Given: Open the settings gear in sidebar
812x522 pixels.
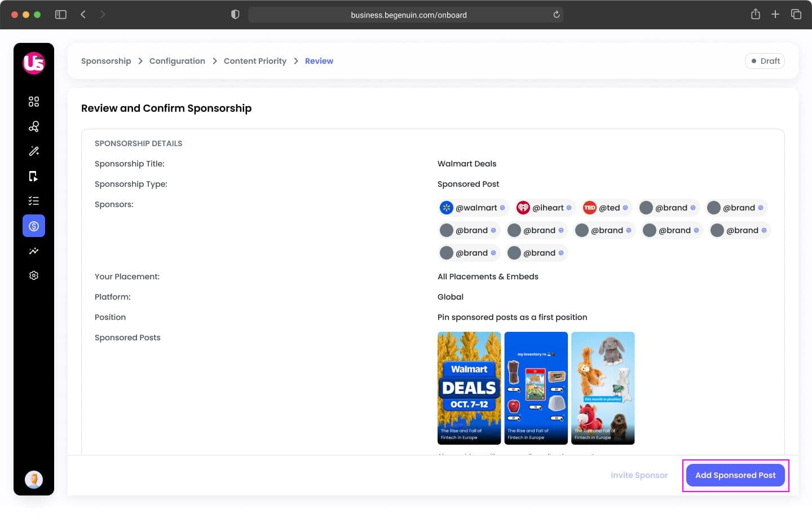Looking at the screenshot, I should (x=34, y=275).
